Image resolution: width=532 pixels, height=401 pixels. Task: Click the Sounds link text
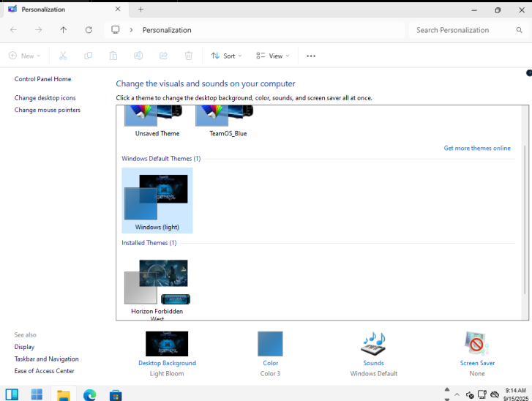[x=373, y=363]
